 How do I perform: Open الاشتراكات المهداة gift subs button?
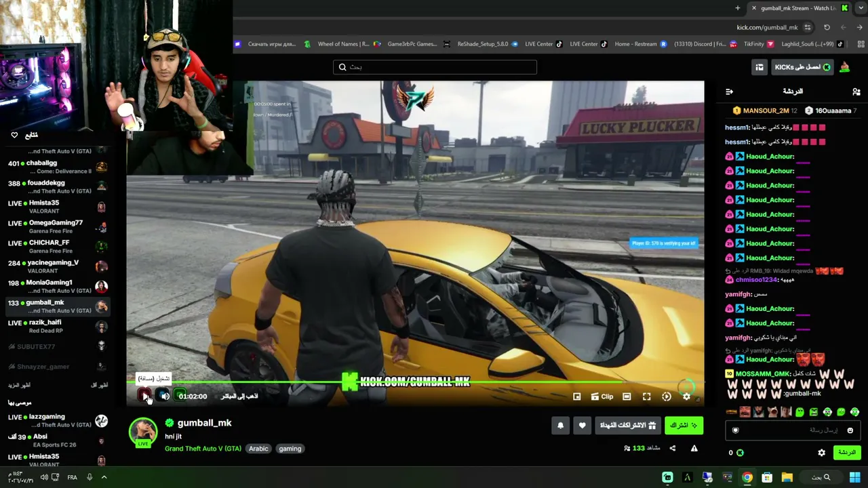pyautogui.click(x=628, y=425)
